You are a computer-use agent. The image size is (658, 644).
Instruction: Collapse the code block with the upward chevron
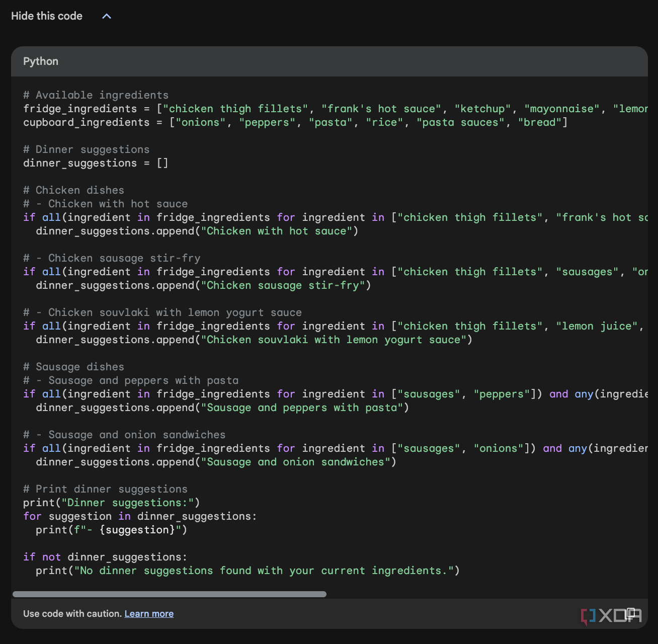click(x=106, y=16)
